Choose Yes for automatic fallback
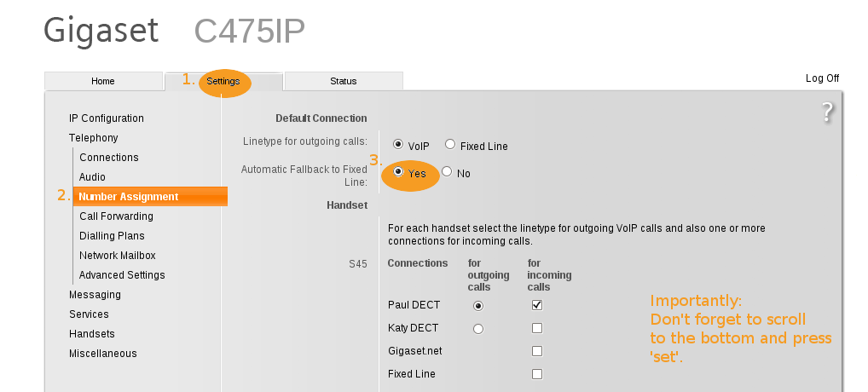Viewport: 868px width, 392px height. point(398,171)
